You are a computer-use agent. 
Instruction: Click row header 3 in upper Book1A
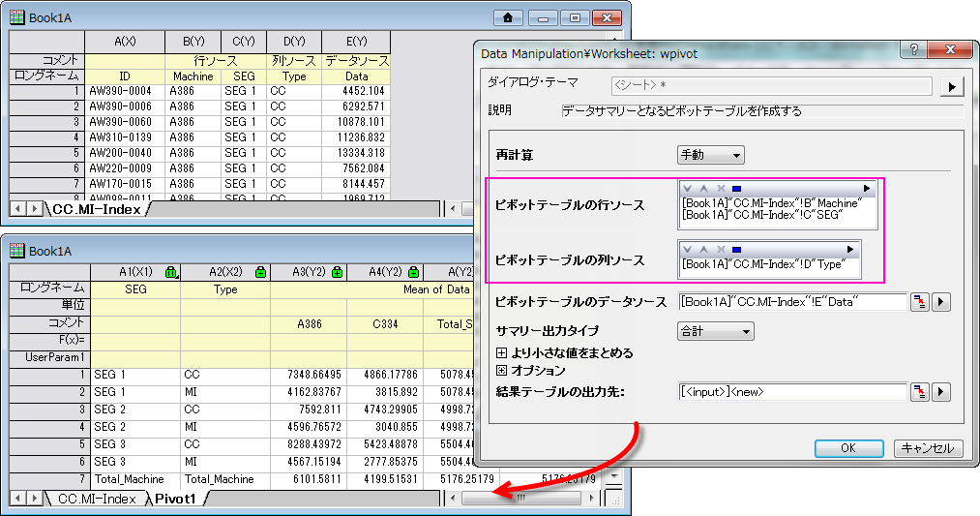46,122
